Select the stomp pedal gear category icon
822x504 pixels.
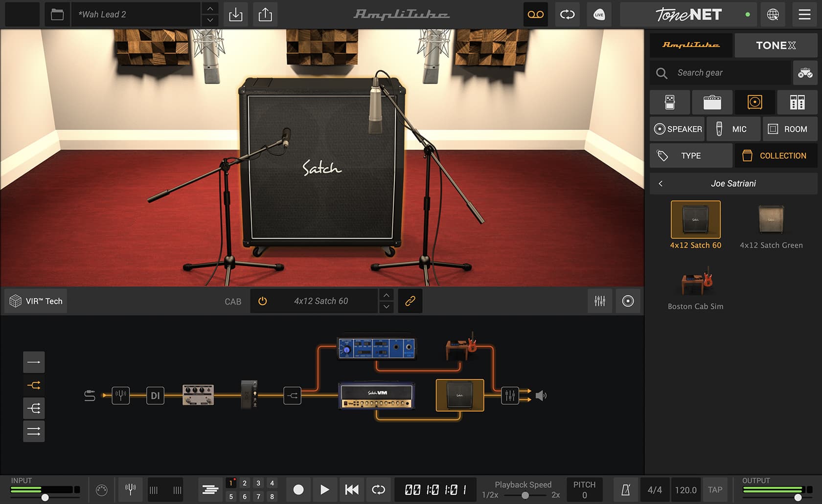670,102
